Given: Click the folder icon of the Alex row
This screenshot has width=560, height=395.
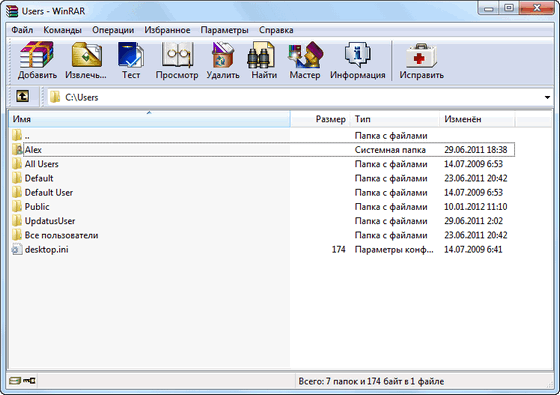Looking at the screenshot, I should [17, 149].
